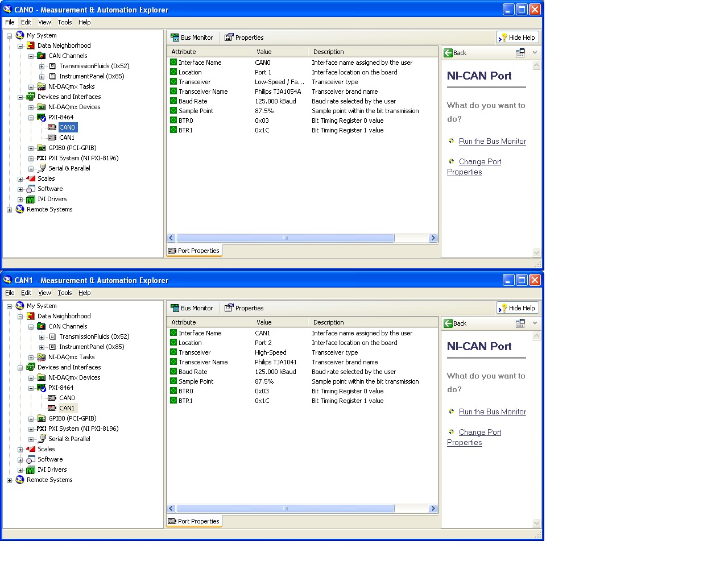
Task: Expand Remote Systems node in CAN1 window
Action: tap(9, 480)
